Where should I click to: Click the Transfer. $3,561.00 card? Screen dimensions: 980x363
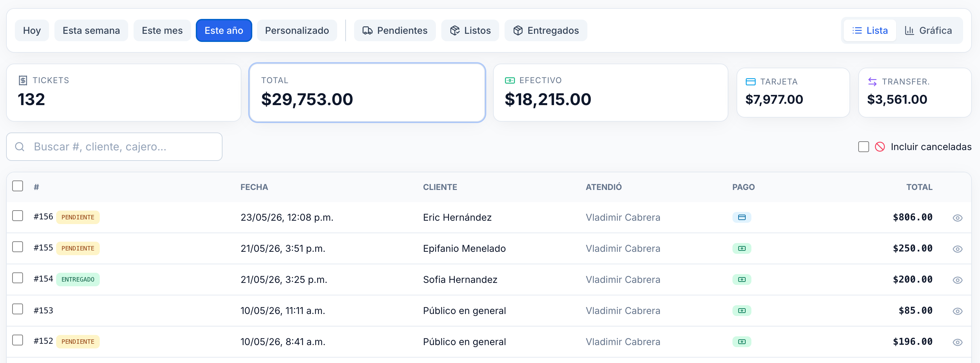914,93
